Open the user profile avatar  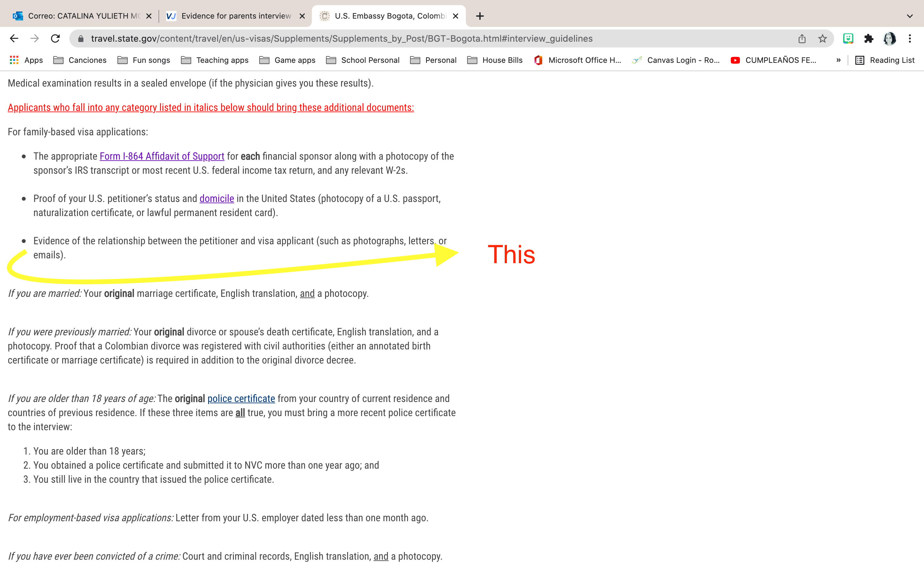pos(890,38)
